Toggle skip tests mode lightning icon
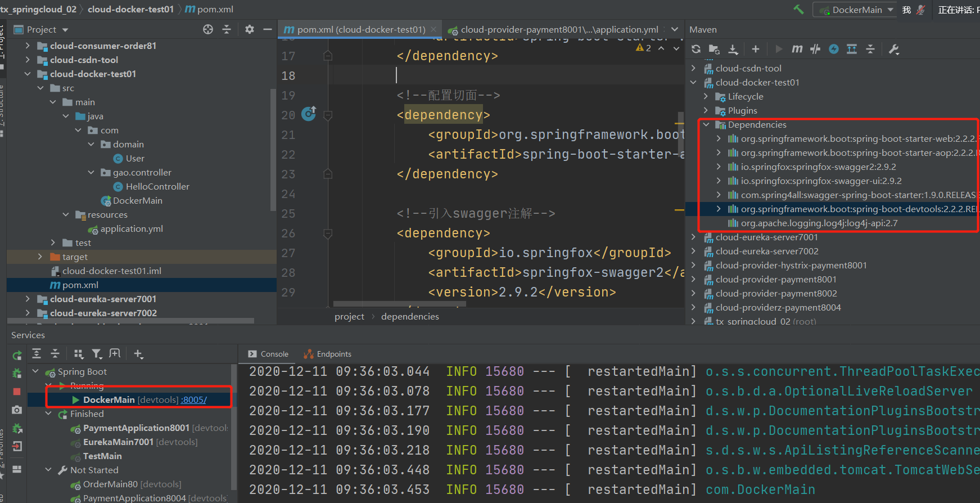The width and height of the screenshot is (980, 503). click(834, 49)
